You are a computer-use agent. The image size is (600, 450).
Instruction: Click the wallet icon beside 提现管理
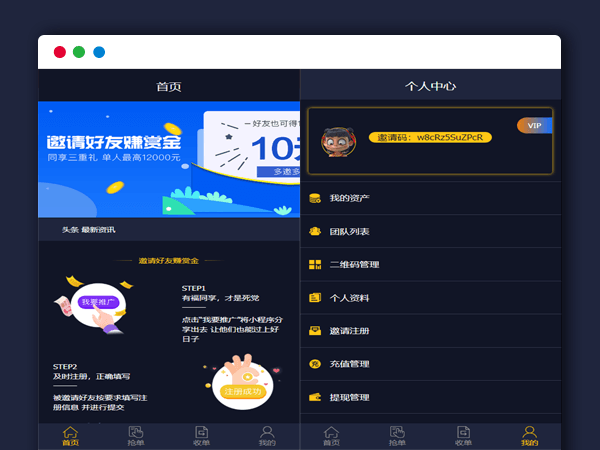[314, 397]
